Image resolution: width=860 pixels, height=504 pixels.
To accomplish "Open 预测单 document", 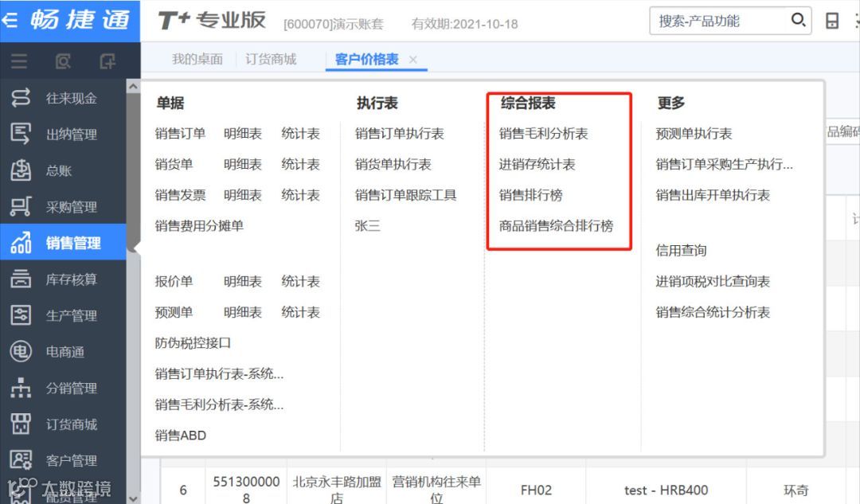I will [174, 313].
